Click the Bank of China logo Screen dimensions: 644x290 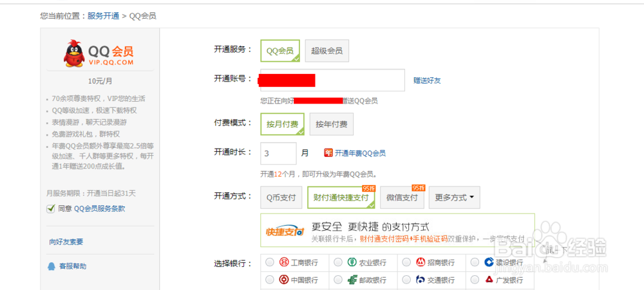point(284,280)
